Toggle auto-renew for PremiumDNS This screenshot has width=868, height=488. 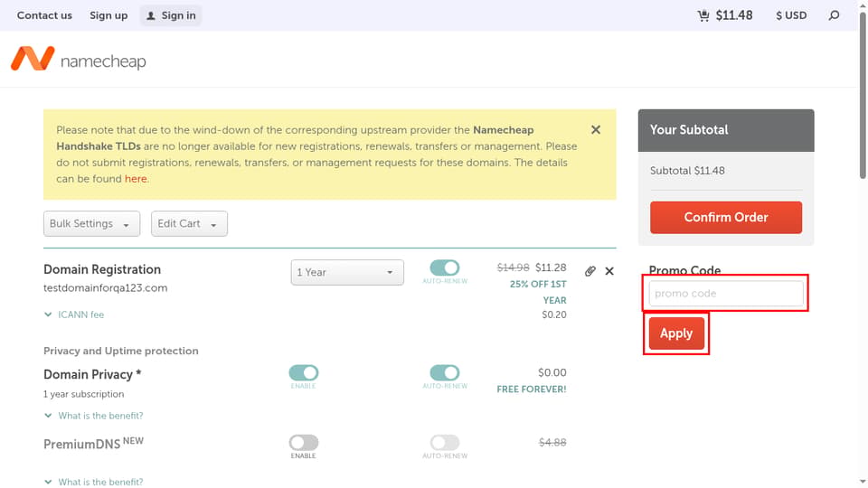445,442
